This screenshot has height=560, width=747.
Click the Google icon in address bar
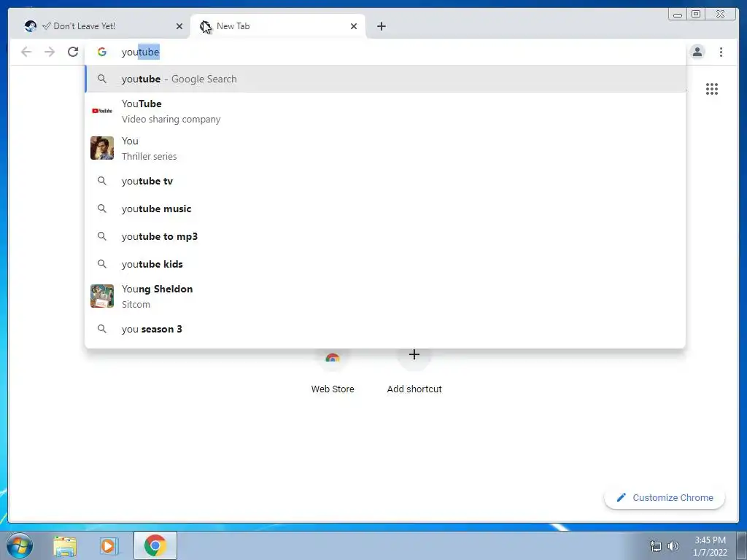(102, 52)
